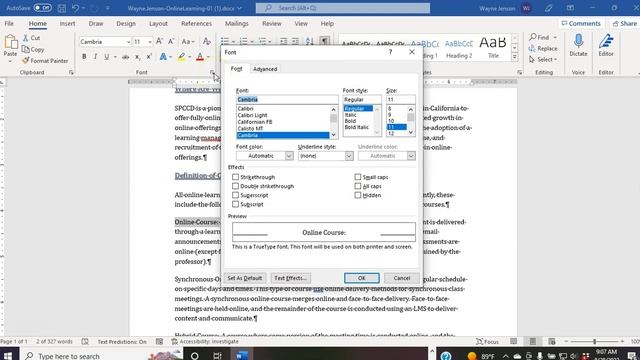Expand the Styles gallery more arrow

coord(515,58)
